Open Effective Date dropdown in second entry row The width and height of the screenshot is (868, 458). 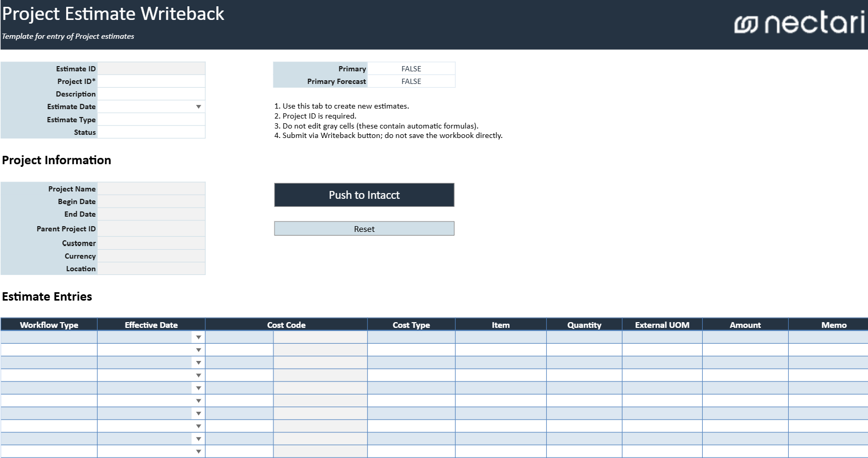point(198,350)
